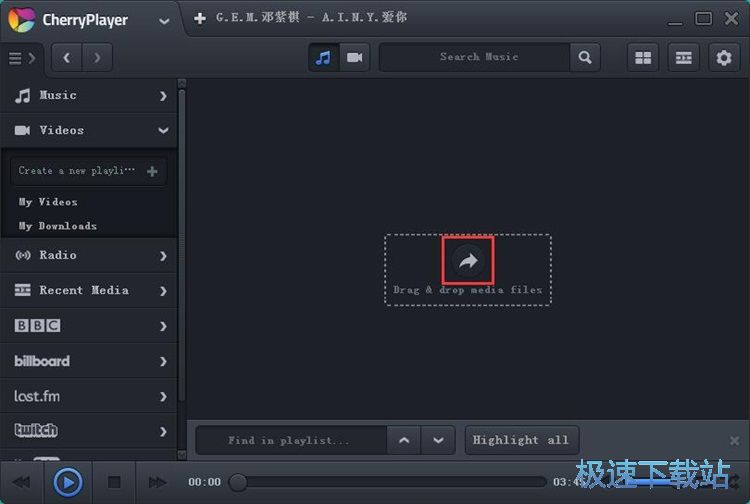Expand billboard chevron arrow

pos(163,361)
